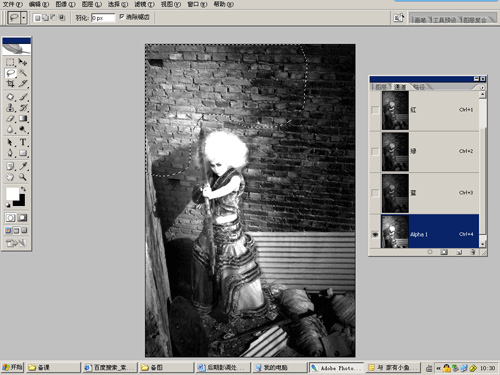Click the 羽化 feather input field
This screenshot has width=500, height=375.
tap(103, 18)
